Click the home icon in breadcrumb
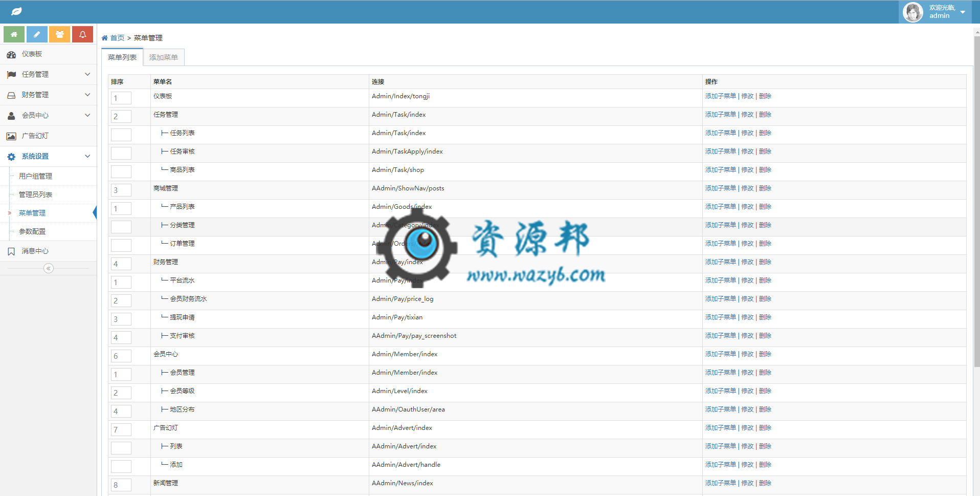 104,38
